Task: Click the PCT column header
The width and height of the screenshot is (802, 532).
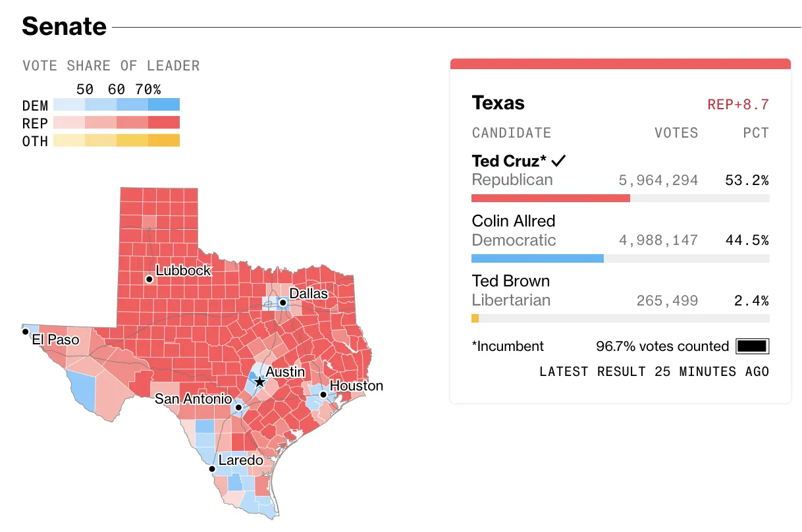Action: (x=755, y=133)
